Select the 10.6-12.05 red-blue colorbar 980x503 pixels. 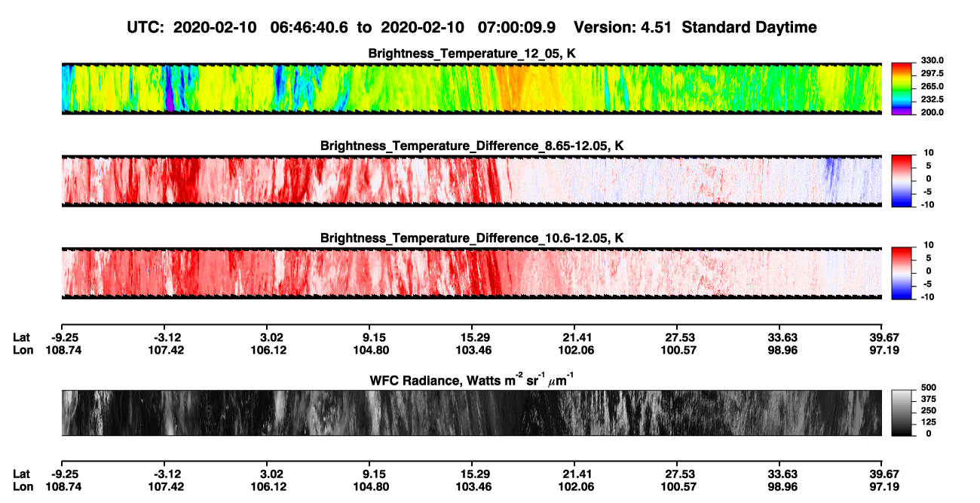click(902, 271)
